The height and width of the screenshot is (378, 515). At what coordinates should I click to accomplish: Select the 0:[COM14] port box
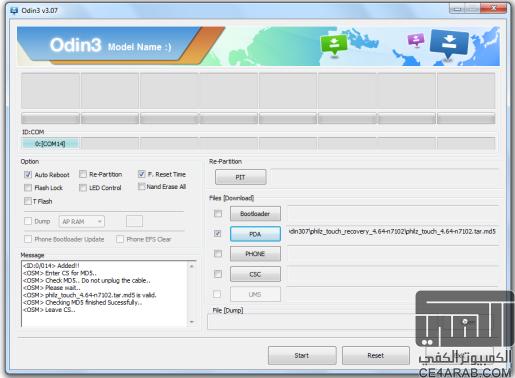(x=50, y=144)
